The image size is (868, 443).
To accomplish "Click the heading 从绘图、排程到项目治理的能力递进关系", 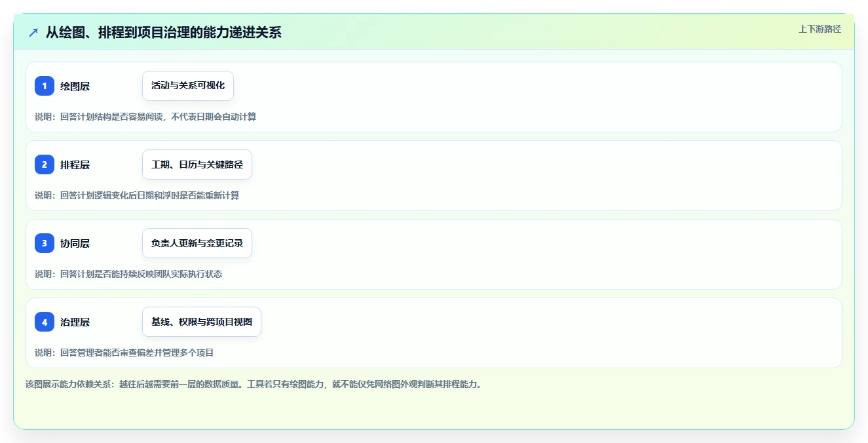I will pyautogui.click(x=164, y=32).
